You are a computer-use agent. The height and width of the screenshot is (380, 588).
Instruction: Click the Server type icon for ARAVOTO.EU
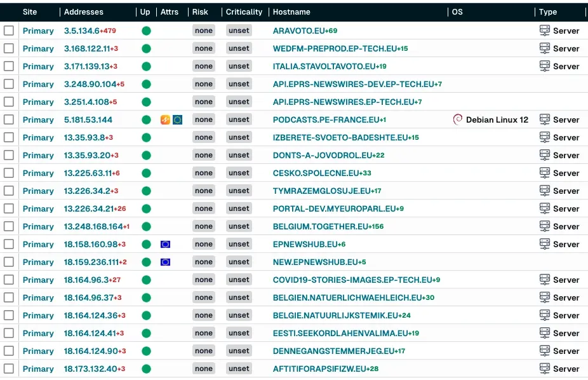point(544,31)
